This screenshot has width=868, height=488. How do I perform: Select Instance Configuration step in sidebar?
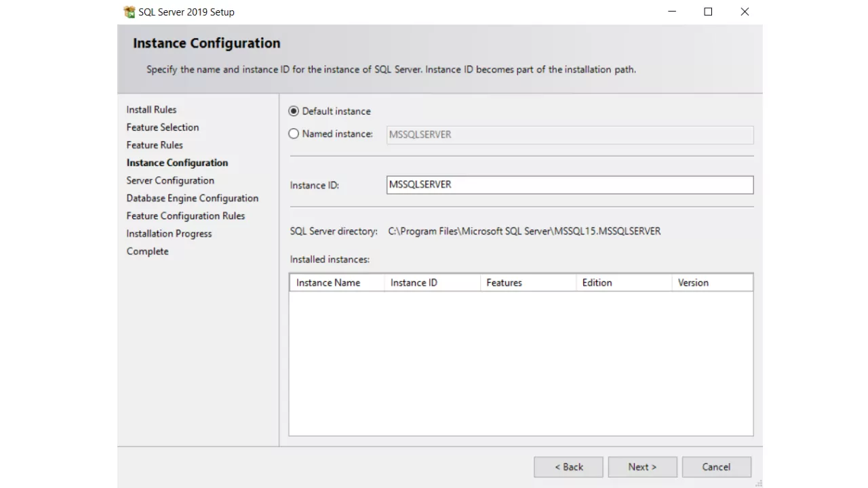(177, 163)
